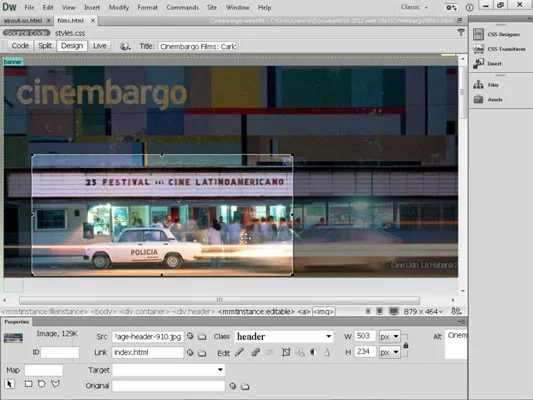Switch to the about-us.html tab
This screenshot has width=533, height=400.
click(x=23, y=20)
